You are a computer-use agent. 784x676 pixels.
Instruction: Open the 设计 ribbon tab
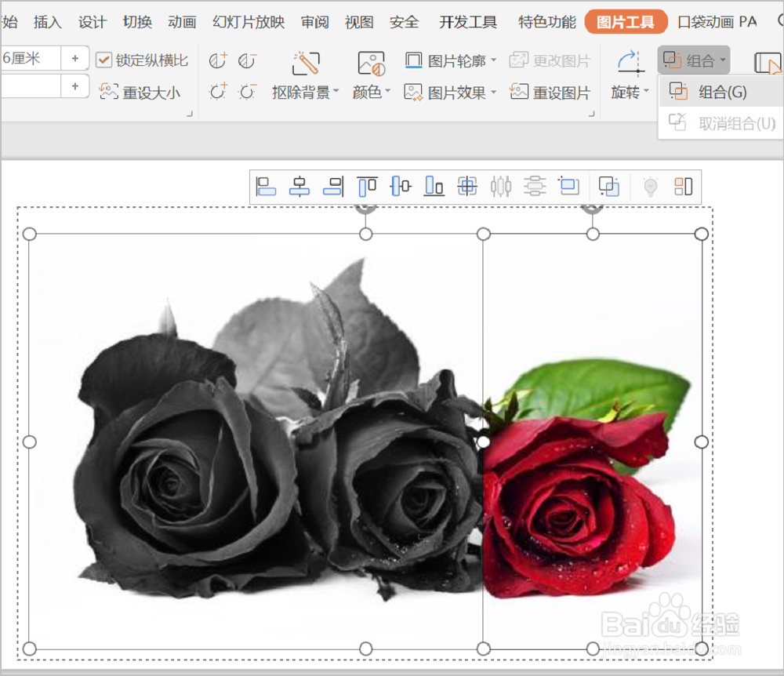tap(93, 22)
